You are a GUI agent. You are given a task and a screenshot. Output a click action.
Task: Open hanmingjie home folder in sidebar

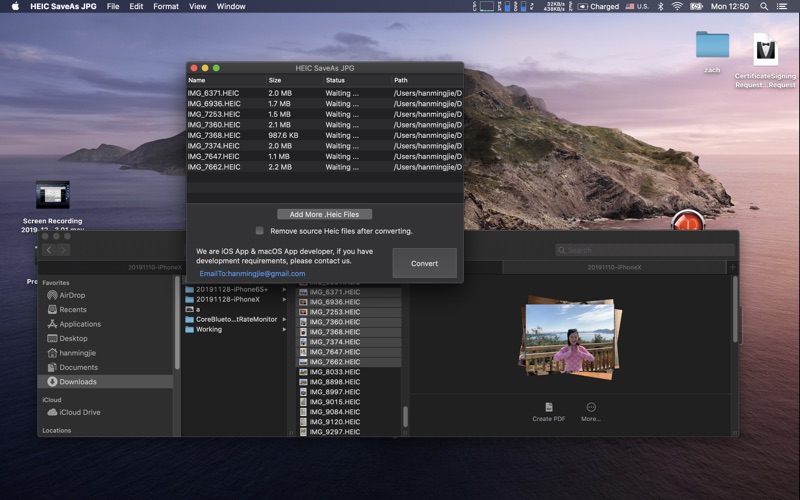pos(71,353)
